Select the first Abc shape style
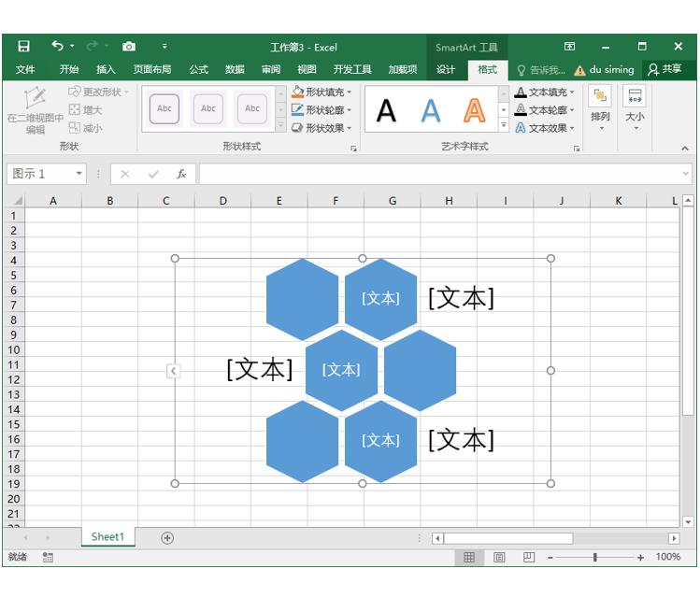 pos(164,108)
